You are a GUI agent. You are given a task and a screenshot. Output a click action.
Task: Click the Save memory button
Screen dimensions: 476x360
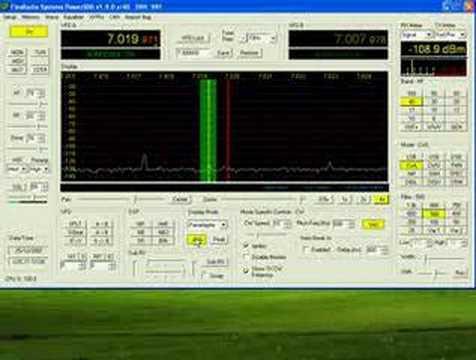223,53
